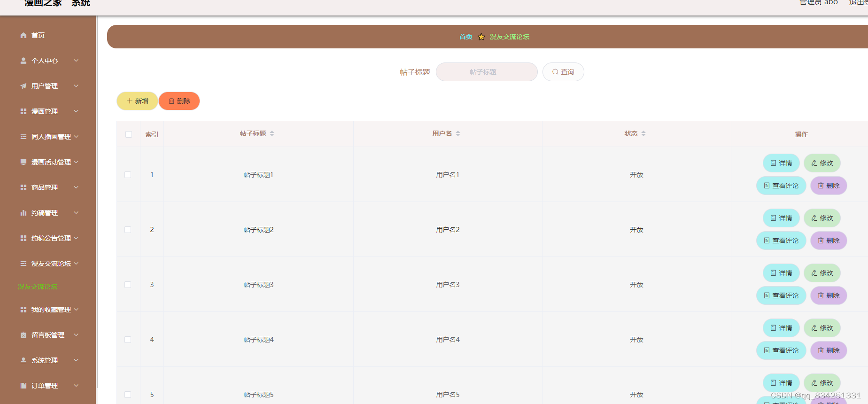Open 详情 for 帖子标题4
Viewport: 868px width, 404px height.
tap(781, 328)
